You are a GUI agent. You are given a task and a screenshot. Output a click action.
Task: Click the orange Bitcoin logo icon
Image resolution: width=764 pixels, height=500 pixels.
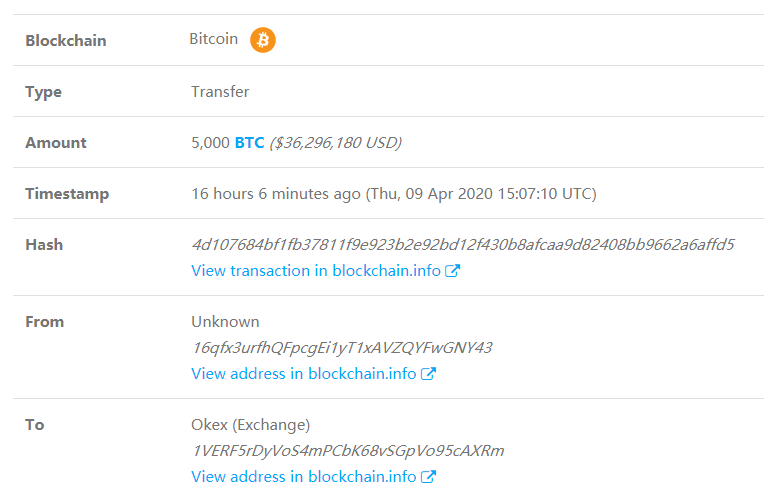click(x=263, y=40)
